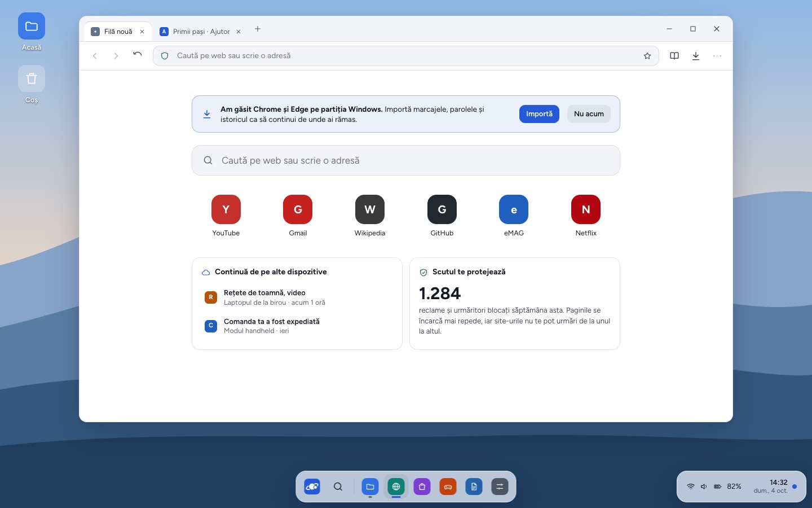Open the file manager from the dock
Image resolution: width=812 pixels, height=508 pixels.
(x=370, y=487)
